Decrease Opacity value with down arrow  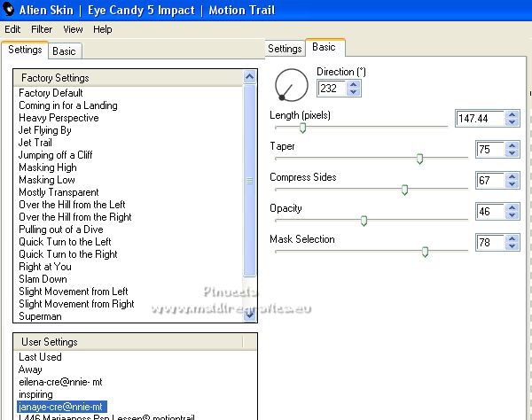(512, 215)
